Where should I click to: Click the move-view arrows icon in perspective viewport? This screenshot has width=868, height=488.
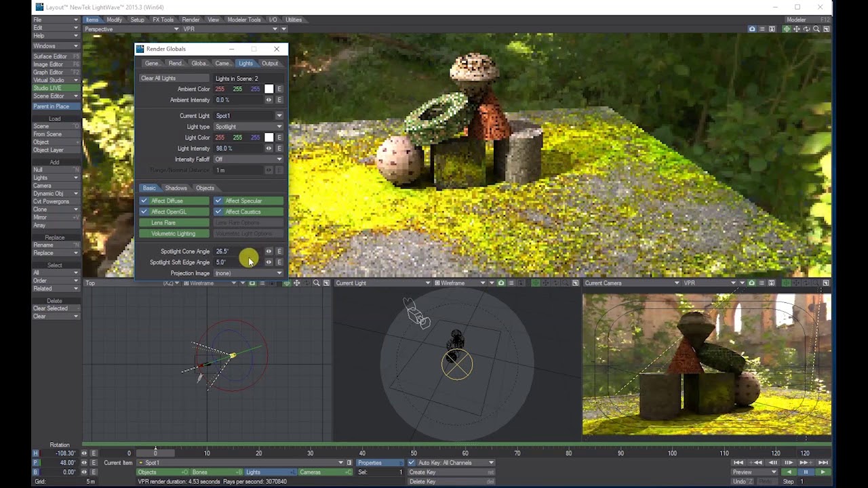coord(797,29)
